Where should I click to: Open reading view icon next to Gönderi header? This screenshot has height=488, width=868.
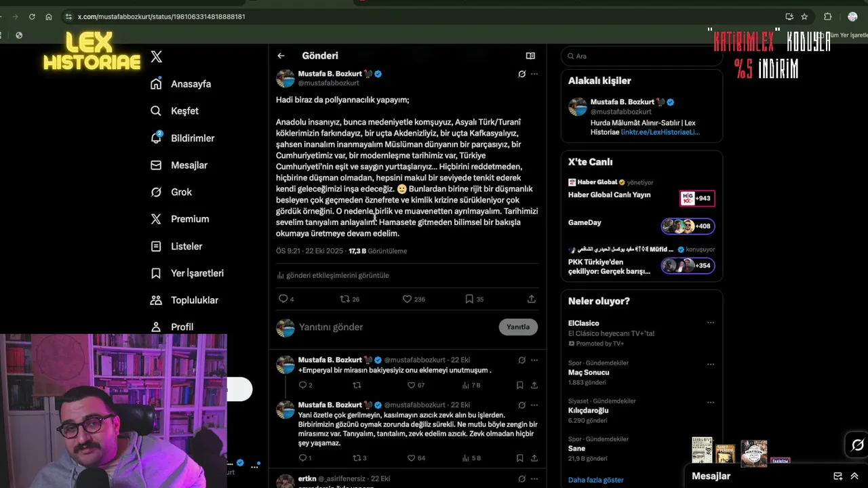point(530,56)
